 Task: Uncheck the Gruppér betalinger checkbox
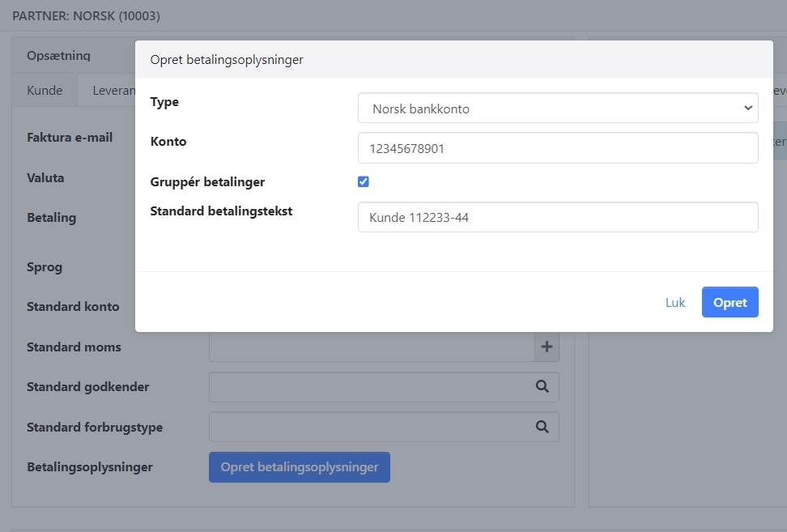364,181
